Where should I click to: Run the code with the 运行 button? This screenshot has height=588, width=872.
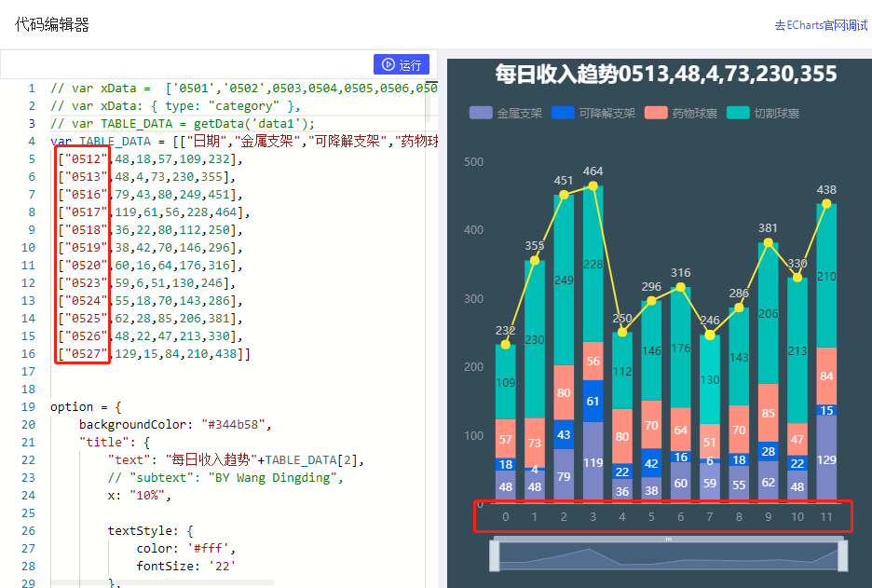click(x=401, y=64)
